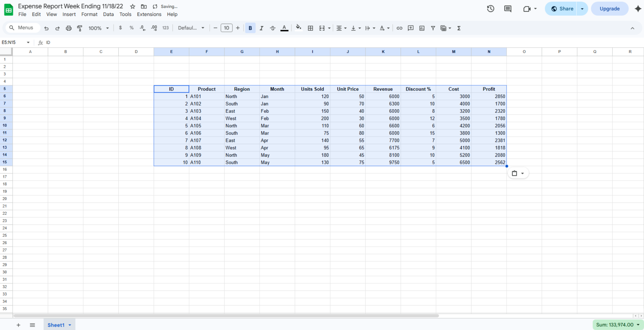Open the zoom level dropdown
The width and height of the screenshot is (644, 330).
[99, 28]
